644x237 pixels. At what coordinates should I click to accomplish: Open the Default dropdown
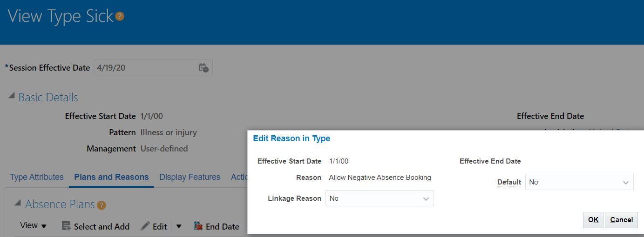pyautogui.click(x=579, y=182)
